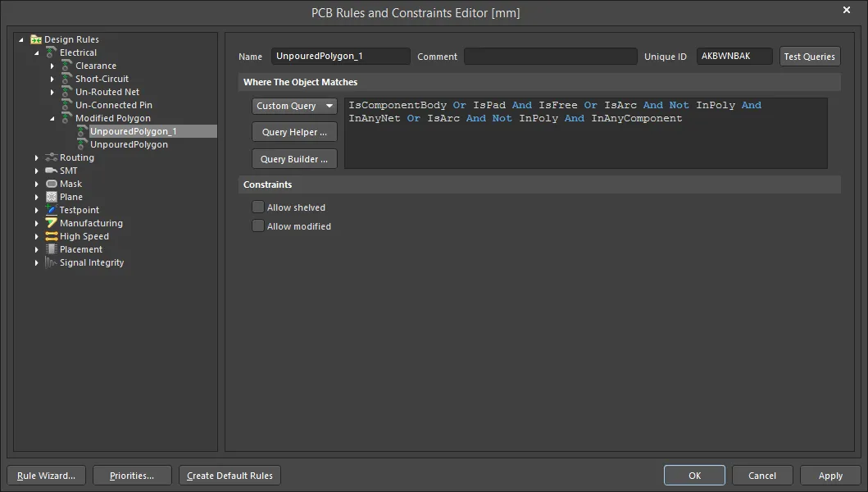Image resolution: width=868 pixels, height=492 pixels.
Task: Collapse the Electrical branch
Action: tap(37, 53)
